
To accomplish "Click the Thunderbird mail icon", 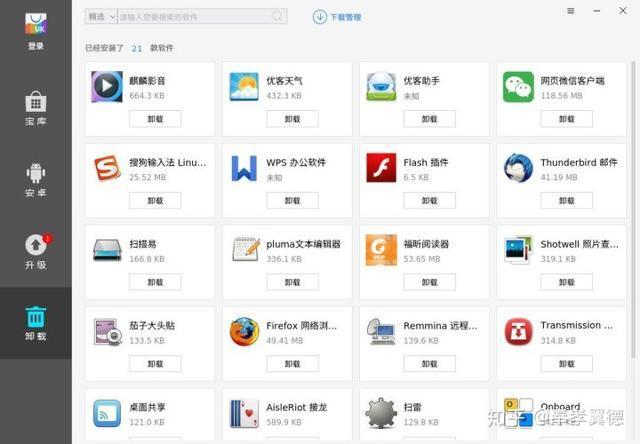I will [x=518, y=168].
